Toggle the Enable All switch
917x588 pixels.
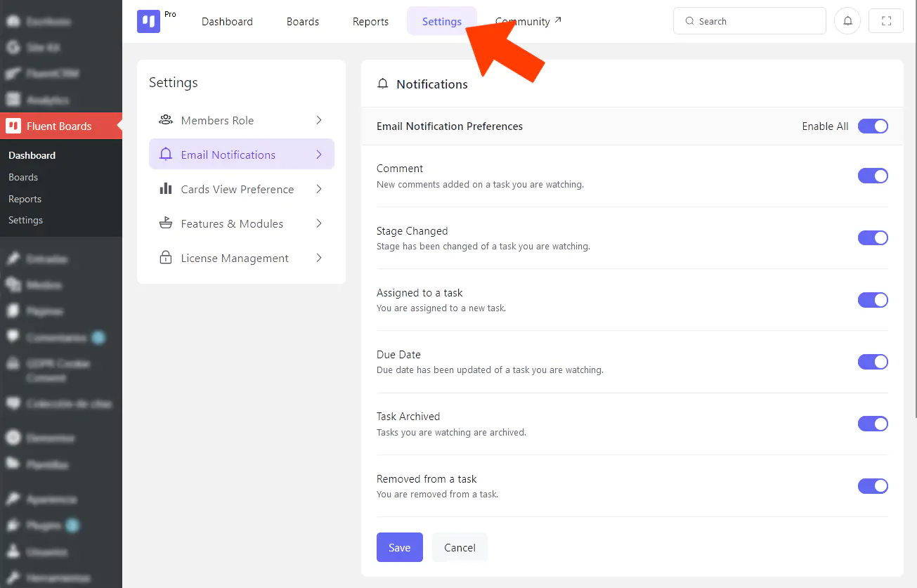click(873, 126)
